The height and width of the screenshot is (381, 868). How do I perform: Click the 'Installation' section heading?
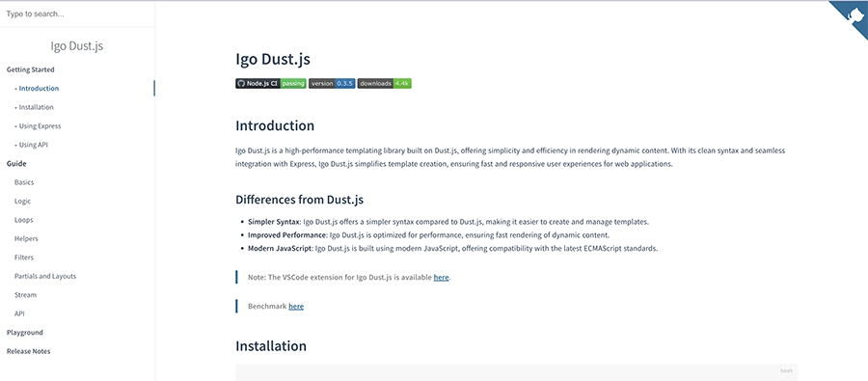pyautogui.click(x=271, y=346)
